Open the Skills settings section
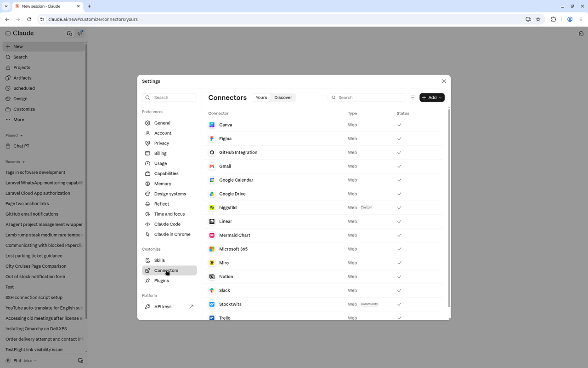588x368 pixels. pos(170,260)
